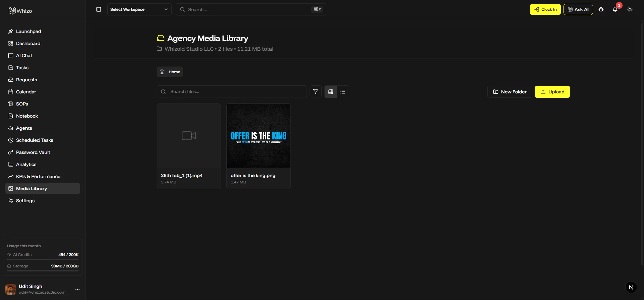Click the Clock In button
The image size is (644, 300).
(x=545, y=9)
